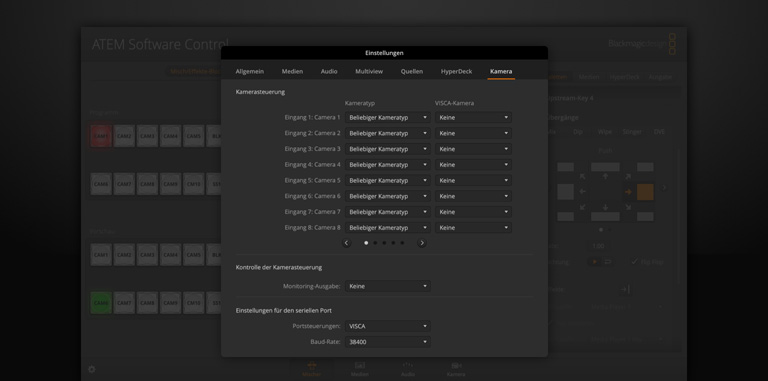Go to next camera inputs page arrow
768x381 pixels.
pos(422,243)
